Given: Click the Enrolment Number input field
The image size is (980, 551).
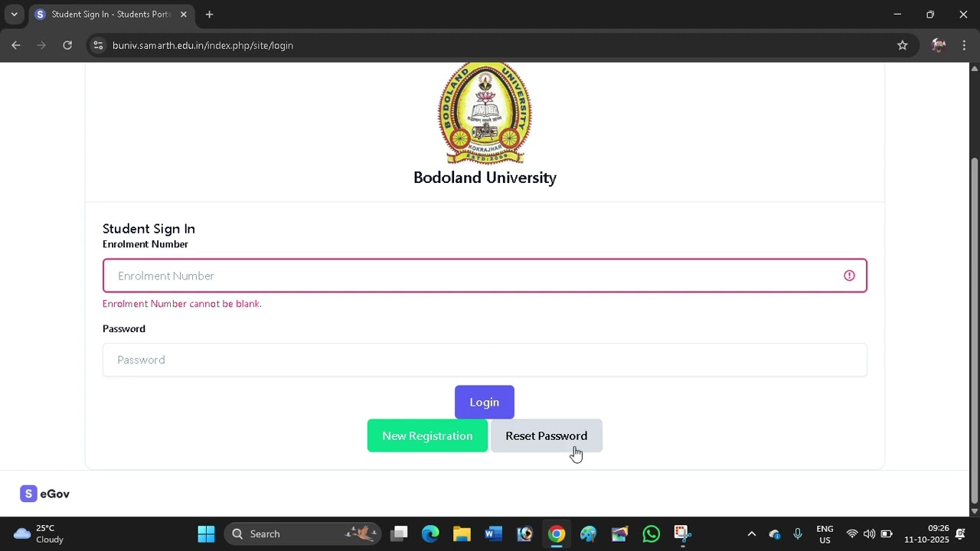Looking at the screenshot, I should point(485,275).
